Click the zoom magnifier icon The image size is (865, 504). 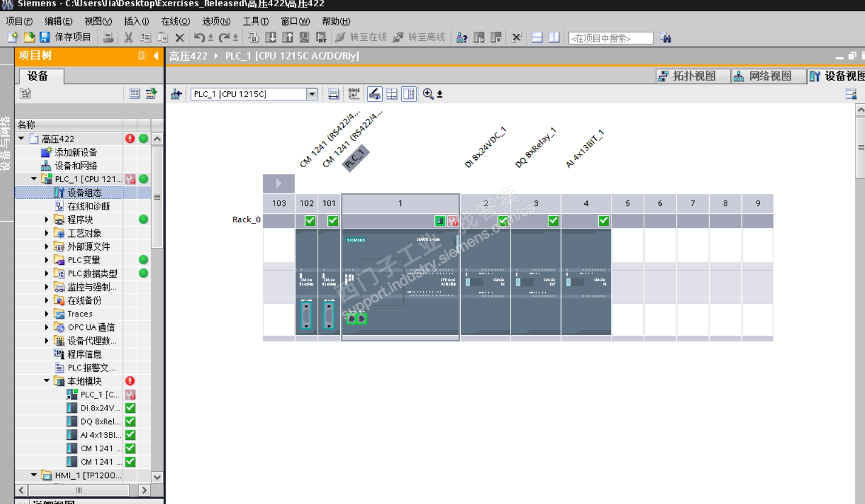428,94
